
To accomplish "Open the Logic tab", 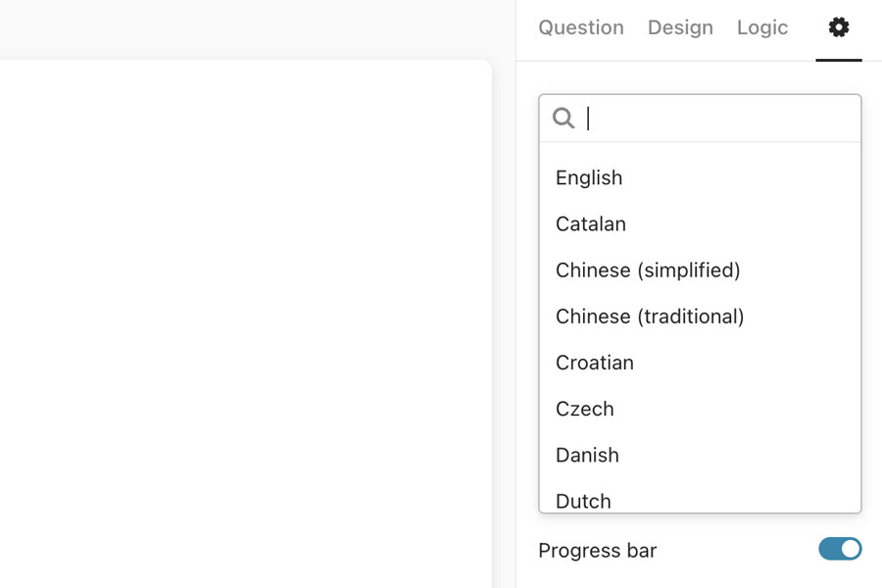I will click(x=762, y=27).
